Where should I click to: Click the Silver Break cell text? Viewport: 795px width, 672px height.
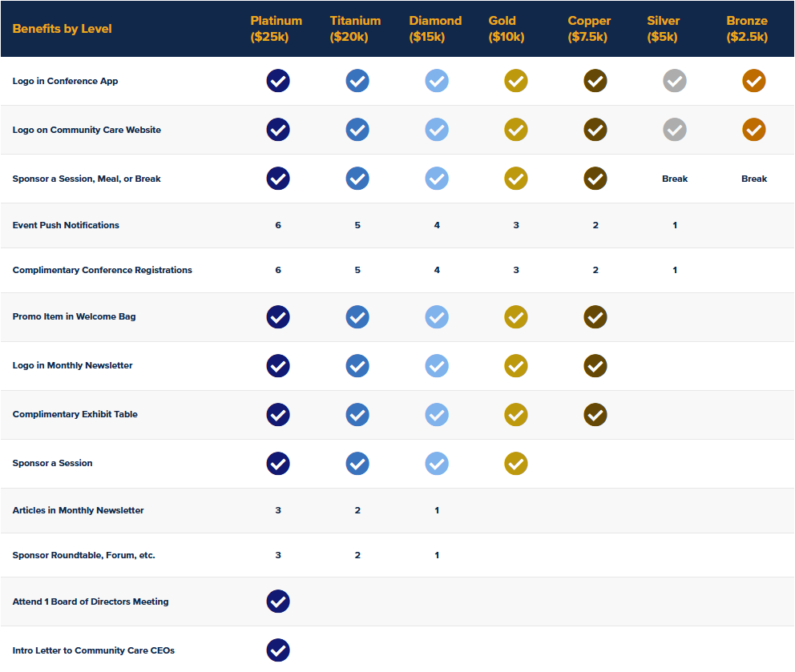click(x=675, y=179)
